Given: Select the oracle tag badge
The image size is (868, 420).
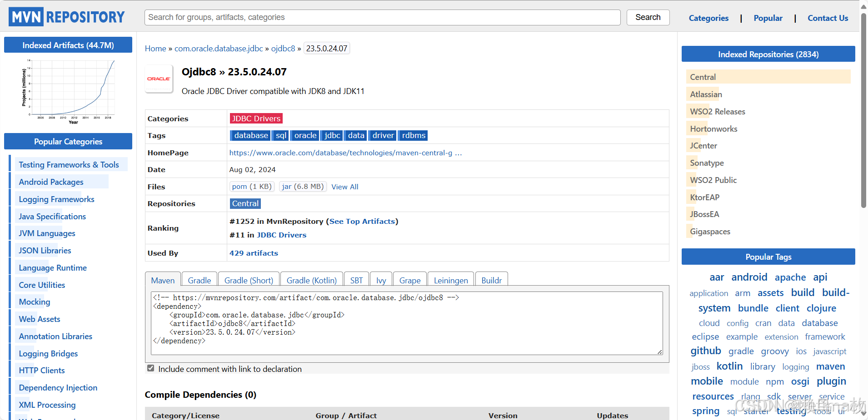Looking at the screenshot, I should (x=305, y=135).
